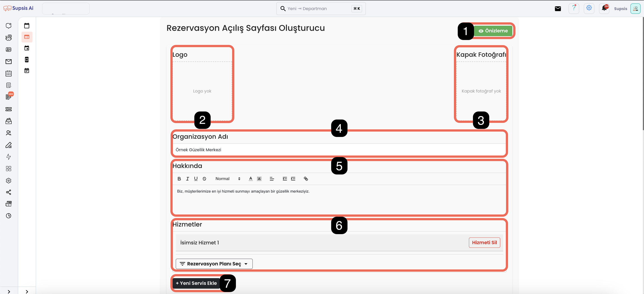Open the users icon in left sidebar
The width and height of the screenshot is (644, 294).
click(8, 133)
